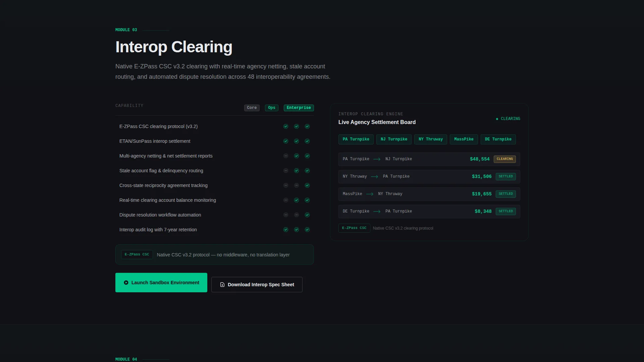This screenshot has width=644, height=362.
Task: Click arrow icon between NY Thruway and PA Turnpike
Action: click(375, 177)
